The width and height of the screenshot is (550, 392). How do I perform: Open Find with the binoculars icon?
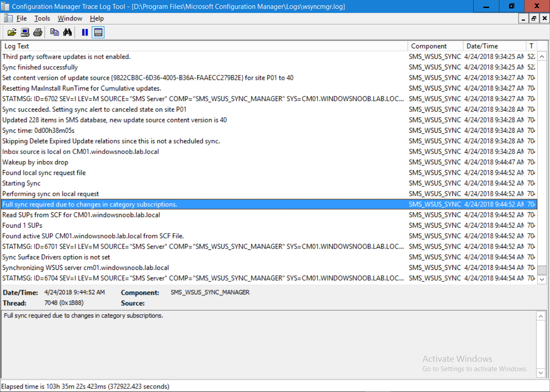click(68, 32)
